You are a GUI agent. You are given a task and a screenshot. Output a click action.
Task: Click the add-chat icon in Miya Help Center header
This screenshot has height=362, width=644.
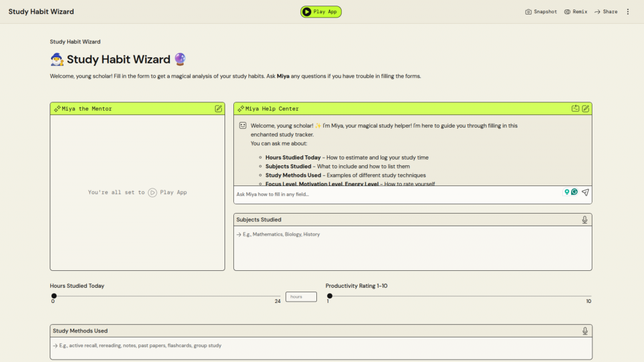(x=575, y=109)
